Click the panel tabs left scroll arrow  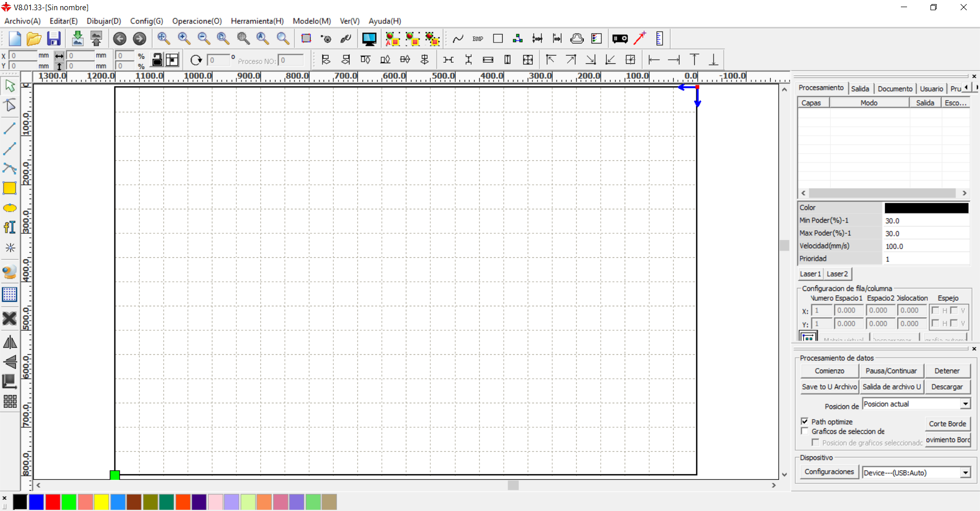pyautogui.click(x=966, y=88)
